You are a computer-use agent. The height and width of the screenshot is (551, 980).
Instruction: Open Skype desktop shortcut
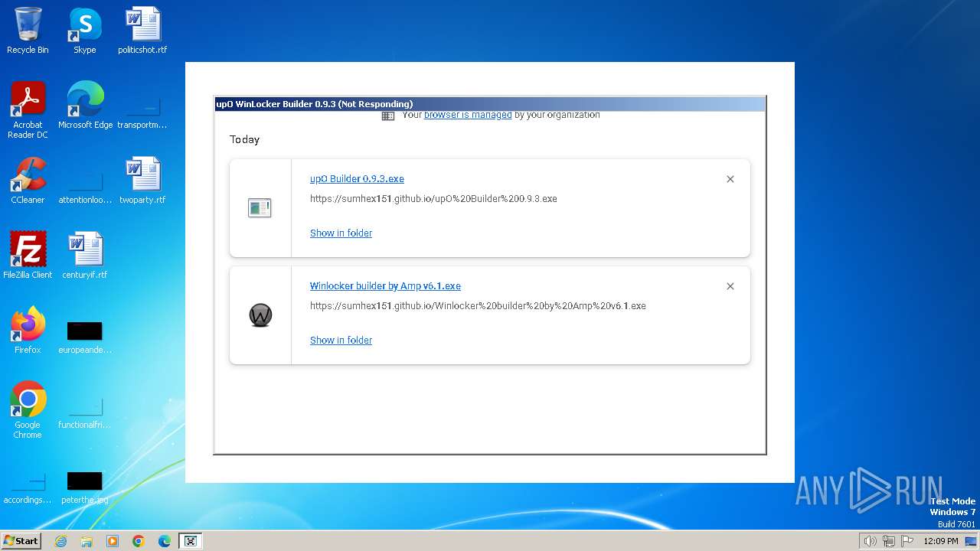click(x=84, y=31)
